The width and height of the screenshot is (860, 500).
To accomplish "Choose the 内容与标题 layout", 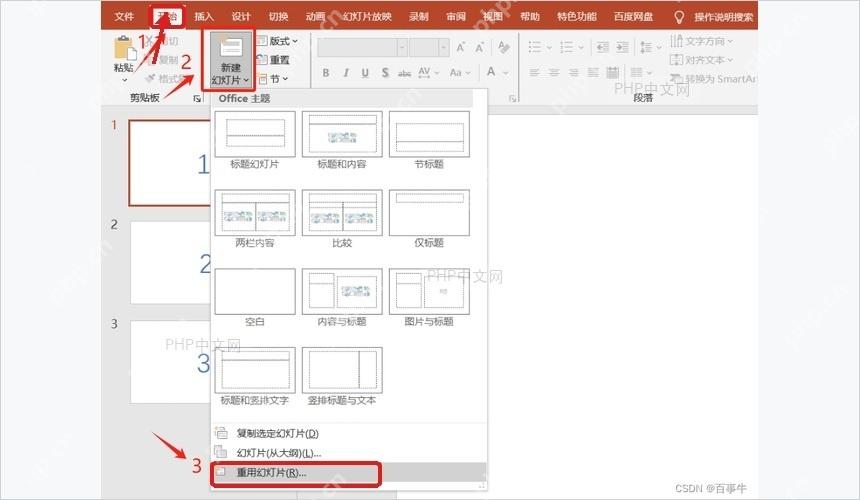I will (342, 298).
